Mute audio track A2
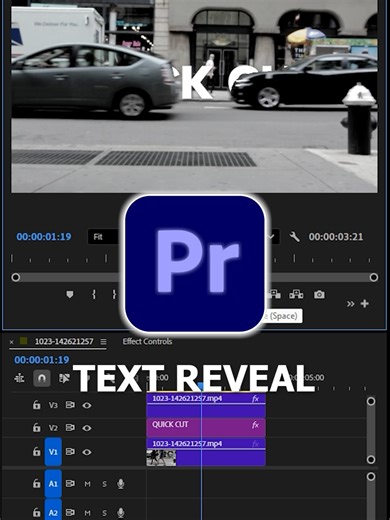This screenshot has width=390, height=520. (x=87, y=513)
